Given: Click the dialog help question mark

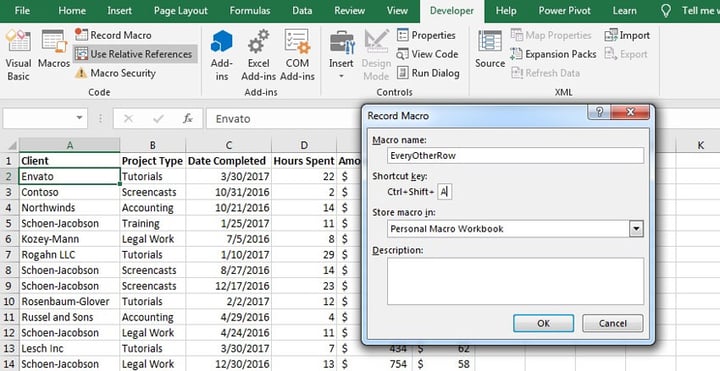Looking at the screenshot, I should [x=599, y=112].
